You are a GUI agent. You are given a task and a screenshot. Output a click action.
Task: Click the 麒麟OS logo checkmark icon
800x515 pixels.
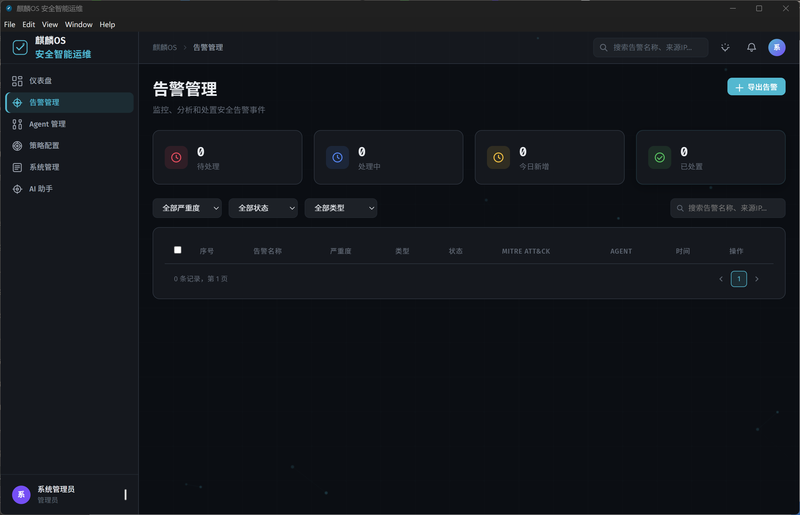(20, 47)
